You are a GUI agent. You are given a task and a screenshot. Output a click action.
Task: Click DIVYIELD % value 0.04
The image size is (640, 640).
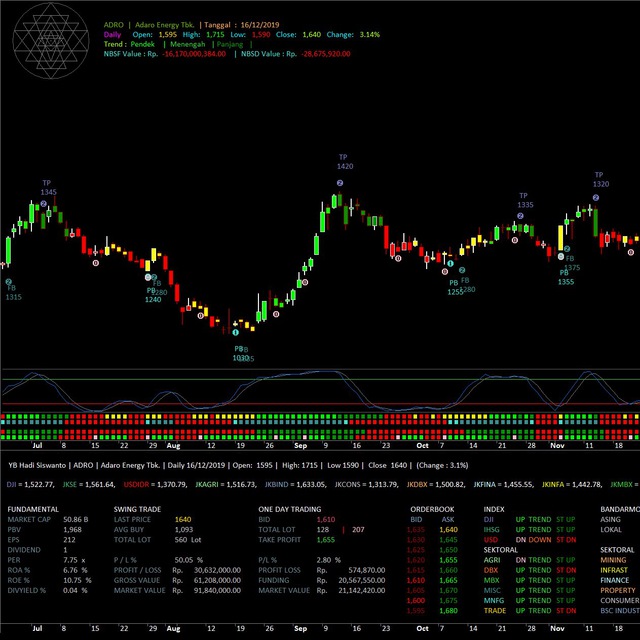75,591
